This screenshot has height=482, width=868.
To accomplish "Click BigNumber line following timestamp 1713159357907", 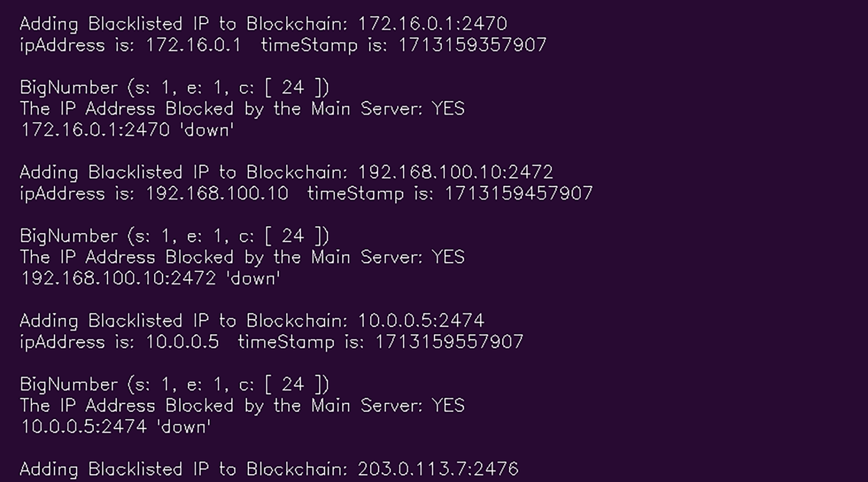I will (x=174, y=88).
